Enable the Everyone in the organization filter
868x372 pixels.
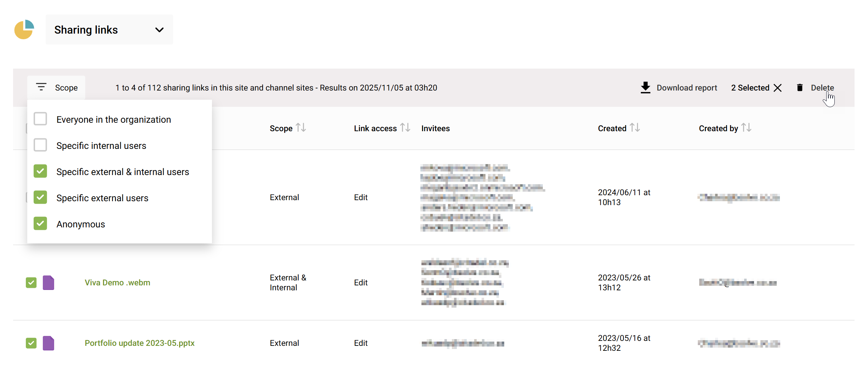click(40, 119)
